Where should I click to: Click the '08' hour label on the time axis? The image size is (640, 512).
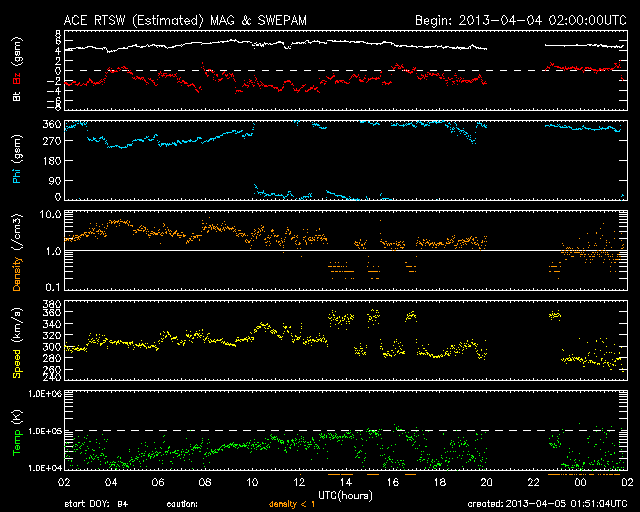205,483
